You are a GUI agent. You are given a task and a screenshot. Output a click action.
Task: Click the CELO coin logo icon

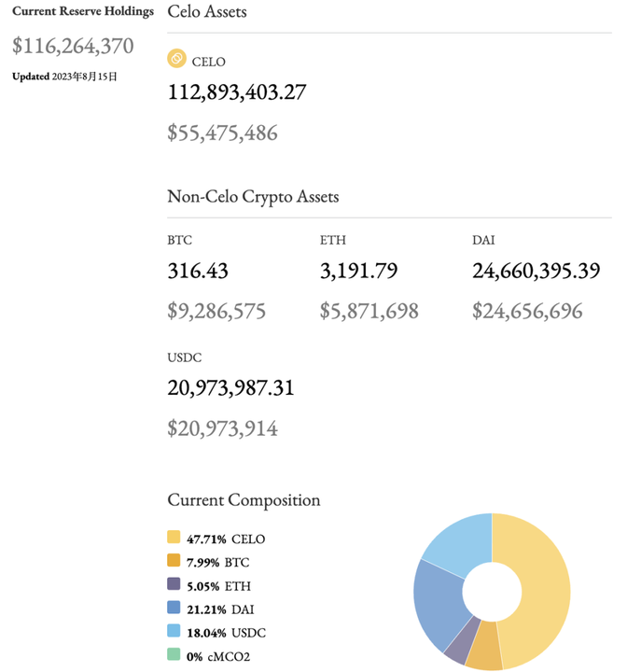click(x=176, y=59)
